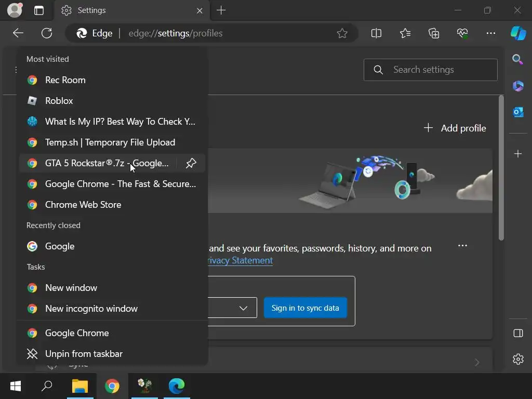Open a new tab with the plus button
Screen dimensions: 532x399
pos(221,10)
